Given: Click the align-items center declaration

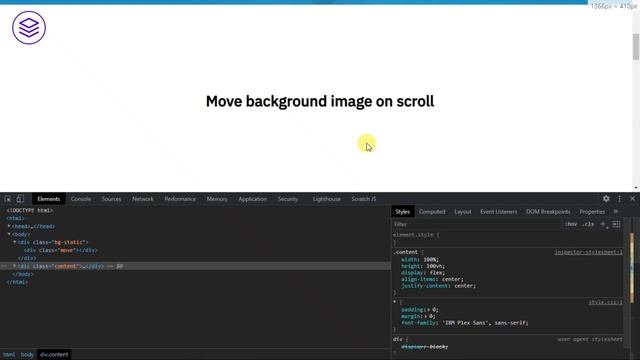Looking at the screenshot, I should tap(432, 279).
